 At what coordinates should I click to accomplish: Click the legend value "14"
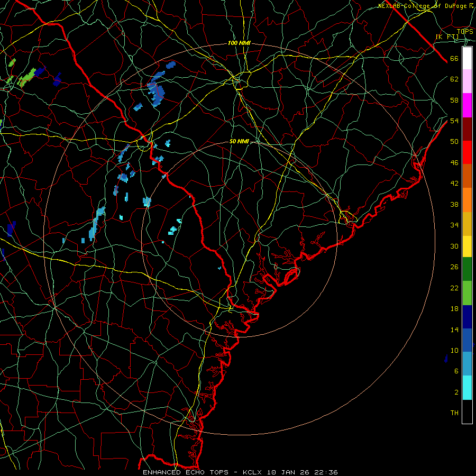(x=454, y=329)
